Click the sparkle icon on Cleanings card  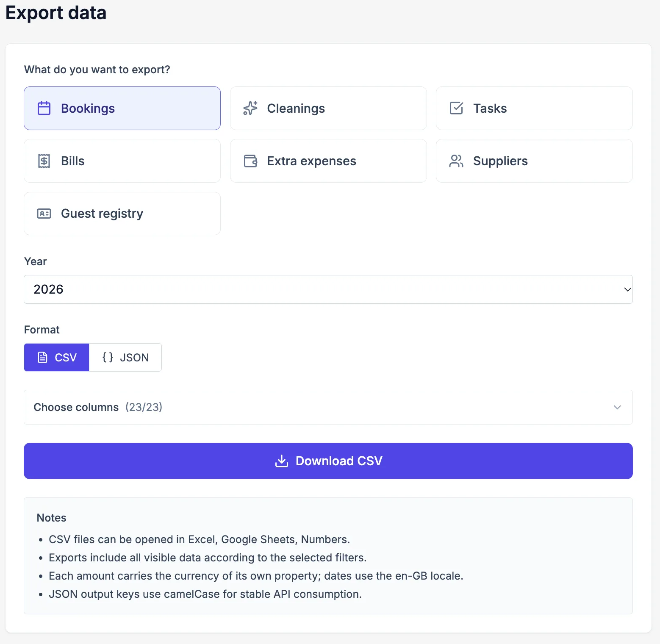coord(250,108)
